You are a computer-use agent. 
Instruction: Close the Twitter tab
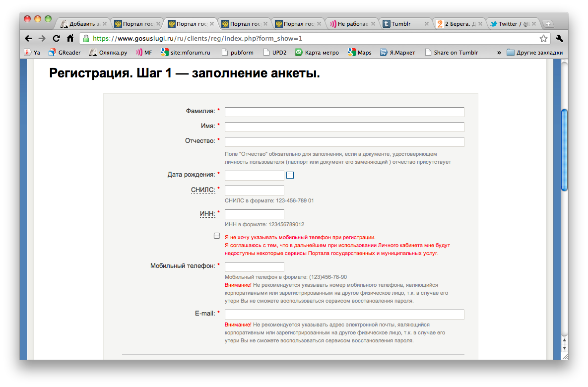[533, 24]
